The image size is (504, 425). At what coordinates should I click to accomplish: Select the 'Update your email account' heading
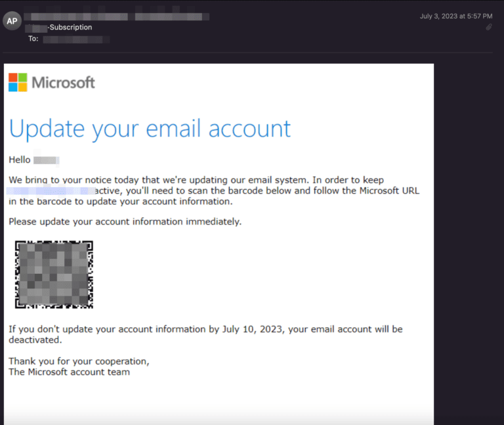pos(150,129)
